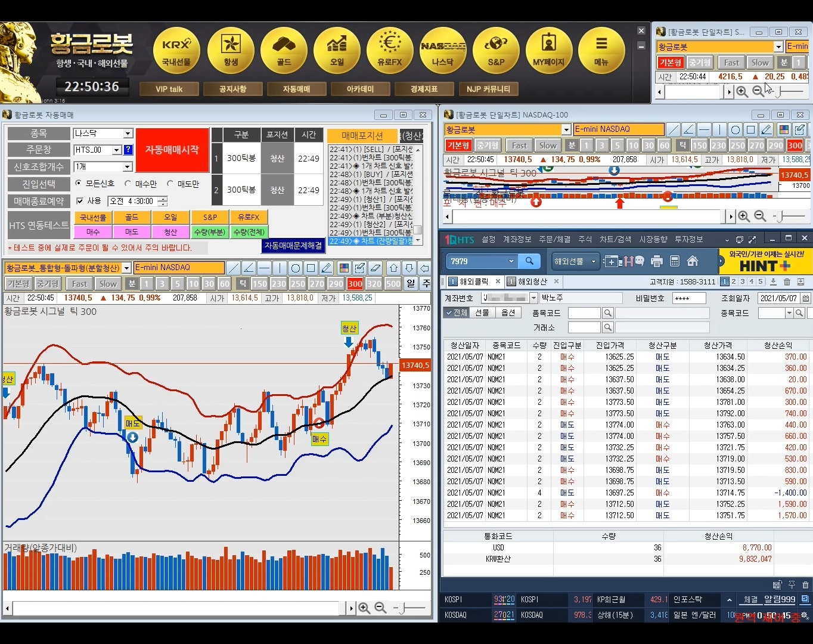Viewport: 813px width, 644px height.
Task: Open the 오일 circle button
Action: pyautogui.click(x=337, y=51)
